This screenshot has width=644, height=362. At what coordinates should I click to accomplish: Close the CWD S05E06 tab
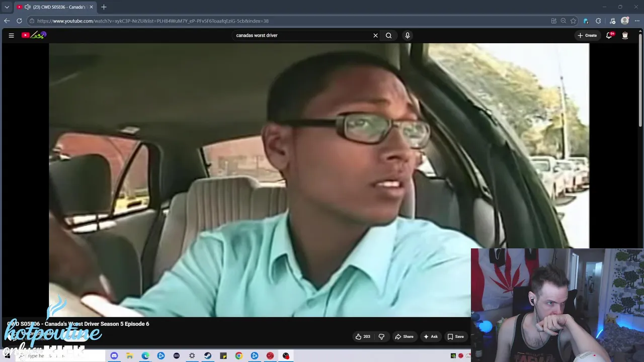91,7
